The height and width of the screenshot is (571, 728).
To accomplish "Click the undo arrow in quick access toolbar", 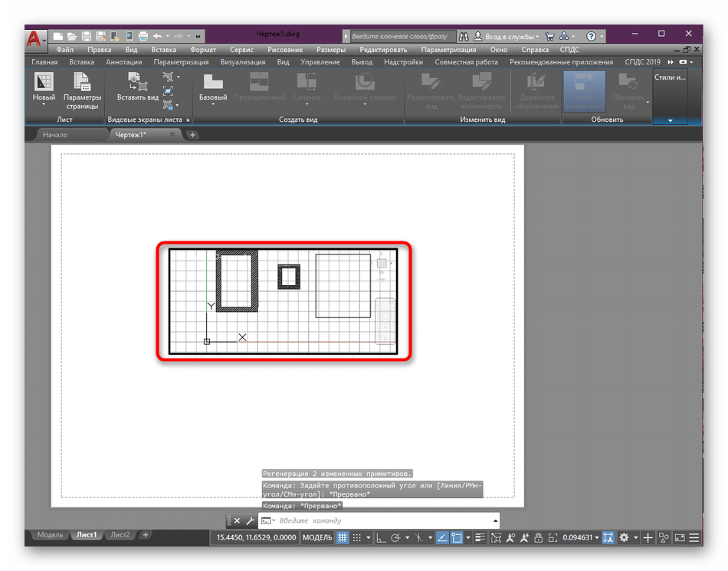I will click(x=157, y=36).
